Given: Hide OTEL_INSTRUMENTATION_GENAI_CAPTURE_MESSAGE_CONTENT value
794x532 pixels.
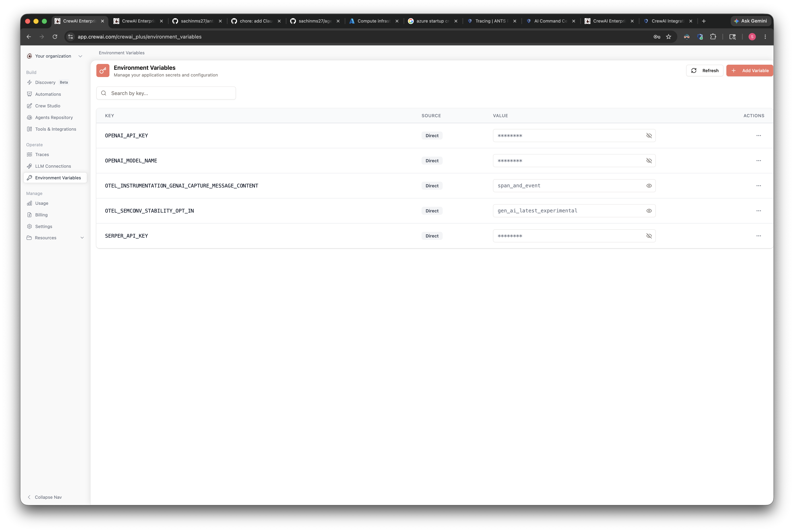Looking at the screenshot, I should pyautogui.click(x=649, y=186).
